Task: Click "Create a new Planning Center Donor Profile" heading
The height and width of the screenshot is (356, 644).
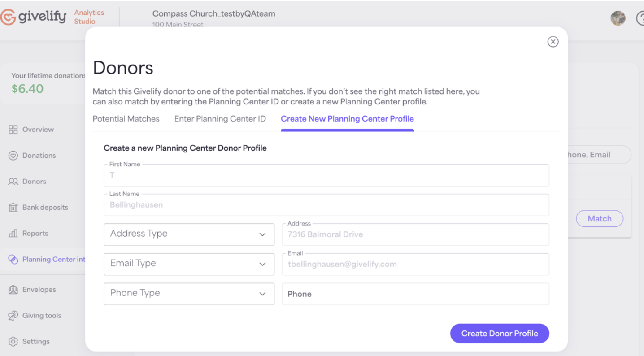Action: pyautogui.click(x=185, y=148)
